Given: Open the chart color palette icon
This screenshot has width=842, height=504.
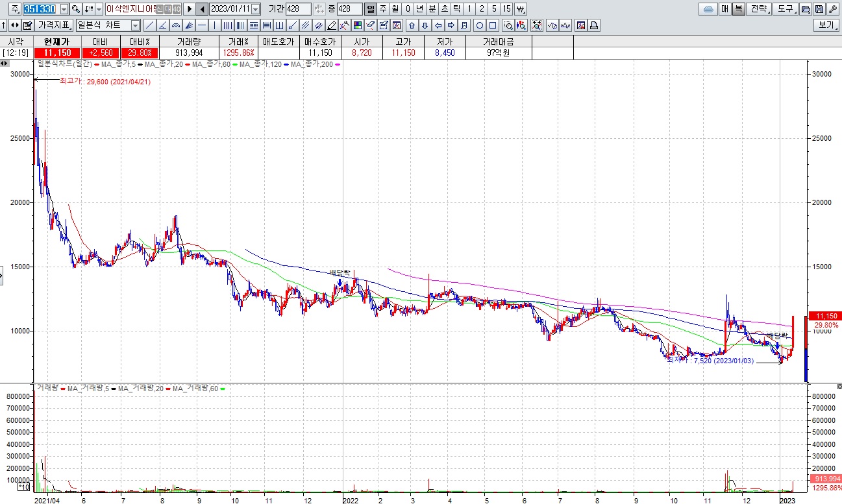Looking at the screenshot, I should (x=356, y=25).
